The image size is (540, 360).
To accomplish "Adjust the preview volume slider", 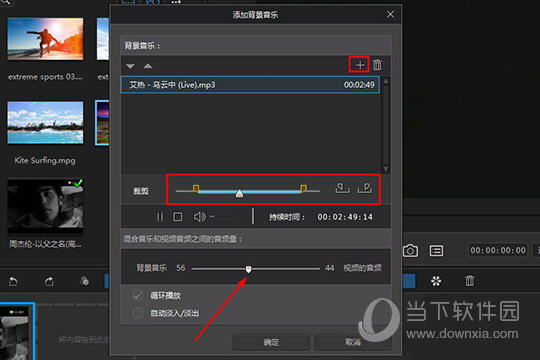I will [223, 217].
